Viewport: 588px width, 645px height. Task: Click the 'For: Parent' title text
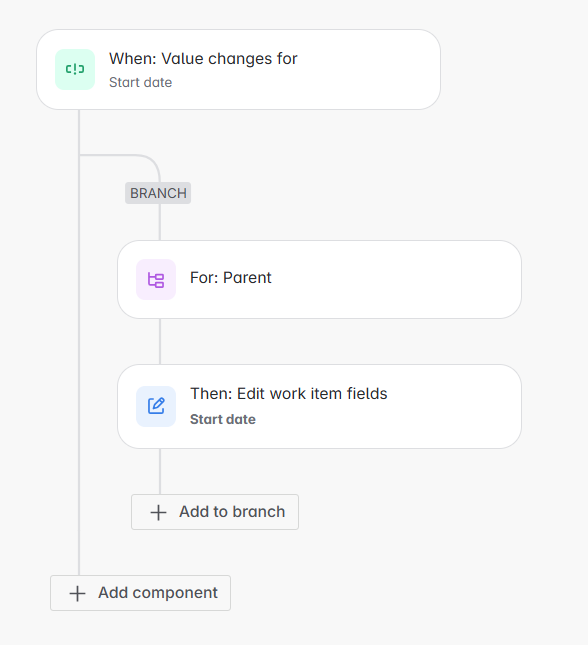coord(230,278)
